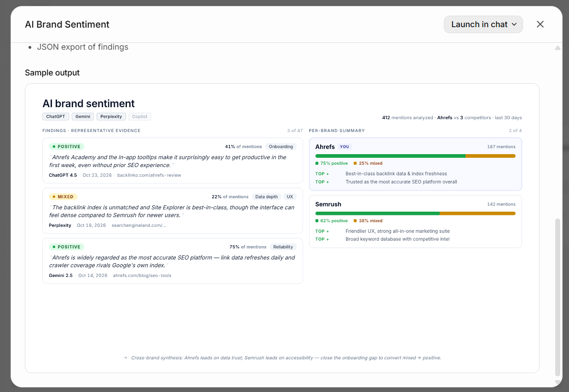Screen dimensions: 569x392
Task: Click the 41% of mentions value
Action: pos(243,147)
